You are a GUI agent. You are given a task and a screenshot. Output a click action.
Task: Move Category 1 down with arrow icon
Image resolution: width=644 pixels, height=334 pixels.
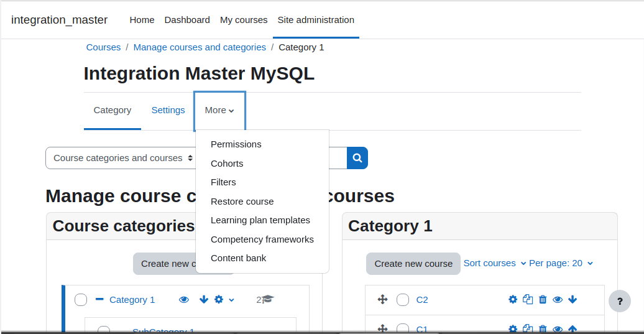tap(204, 300)
